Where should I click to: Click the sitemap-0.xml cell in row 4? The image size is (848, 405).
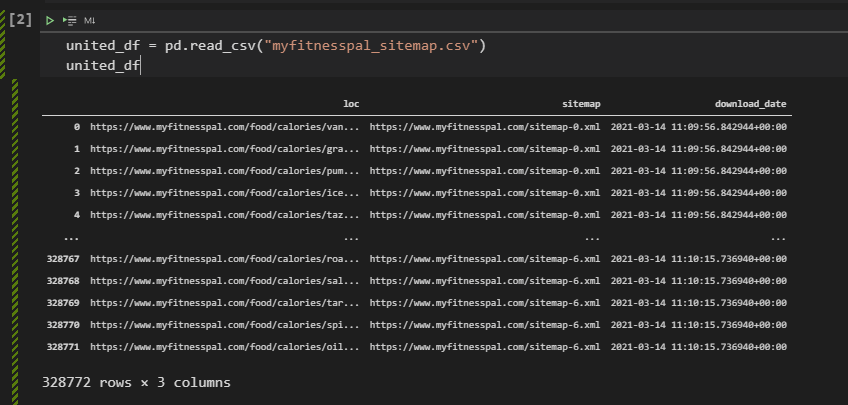(485, 215)
